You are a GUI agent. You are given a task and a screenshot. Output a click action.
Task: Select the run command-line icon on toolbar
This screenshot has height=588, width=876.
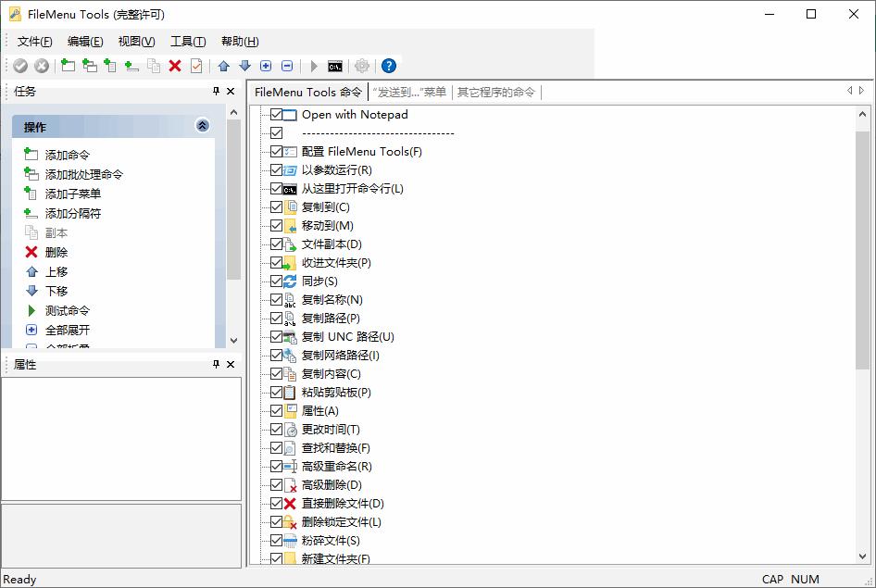[x=334, y=65]
